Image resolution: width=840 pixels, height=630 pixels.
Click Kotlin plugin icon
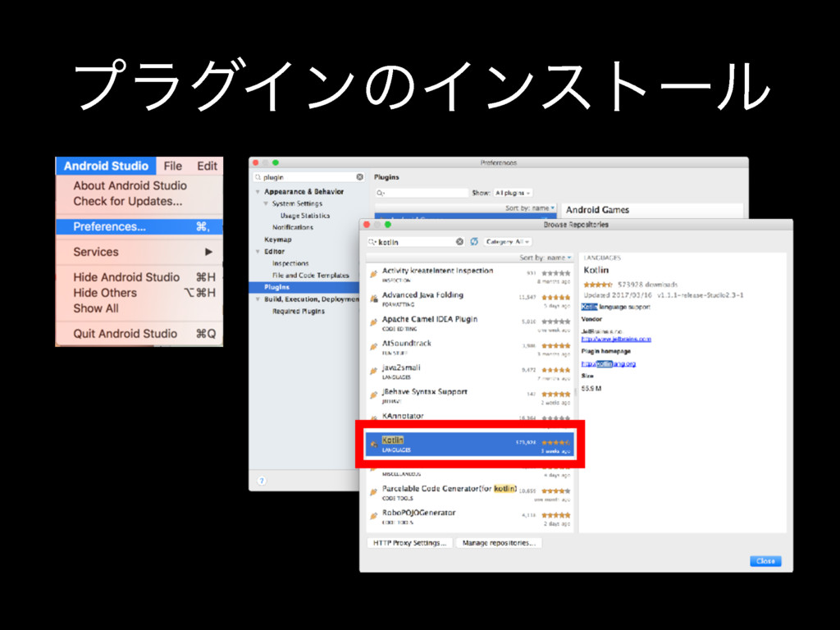pyautogui.click(x=374, y=444)
